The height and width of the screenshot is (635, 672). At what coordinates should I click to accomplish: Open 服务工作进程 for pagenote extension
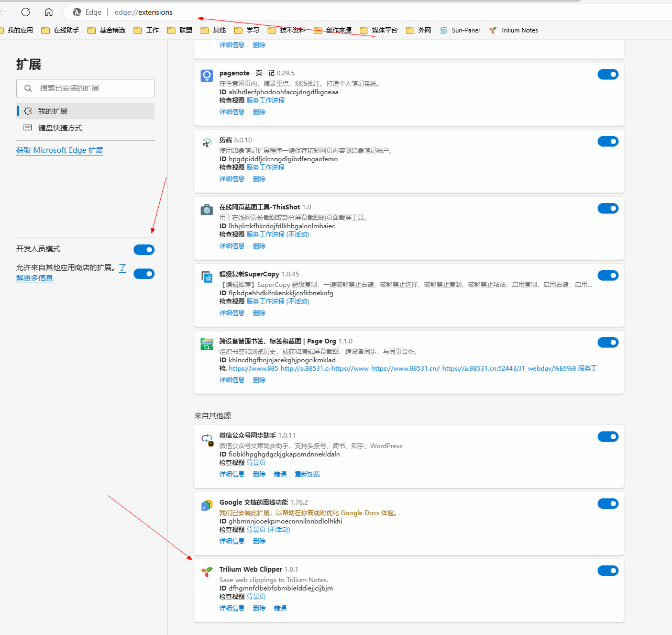point(266,101)
